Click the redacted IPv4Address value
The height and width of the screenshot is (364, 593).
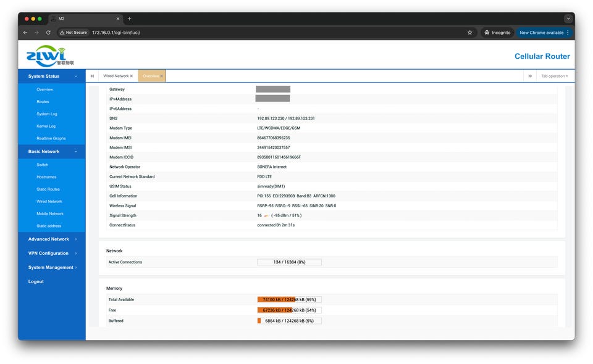pos(272,99)
